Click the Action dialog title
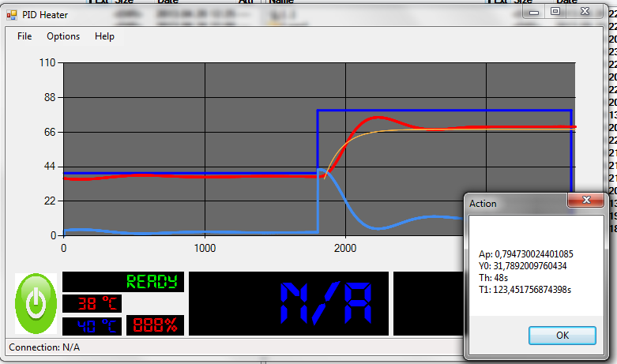Viewport: 617px width, 364px height. click(483, 204)
